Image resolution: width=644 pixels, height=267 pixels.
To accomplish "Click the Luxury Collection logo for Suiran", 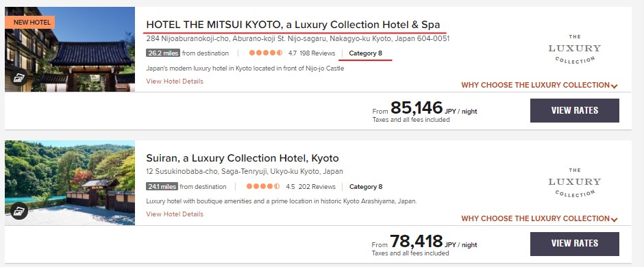I will (x=575, y=182).
